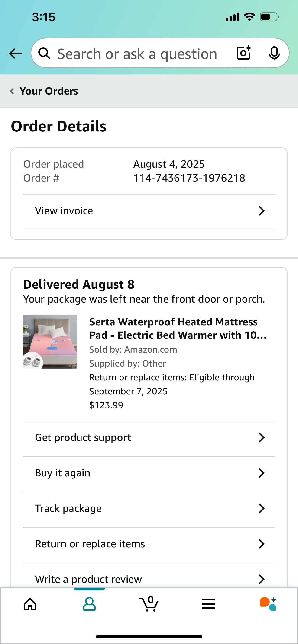Viewport: 298px width, 644px height.
Task: Open camera lens search icon
Action: click(x=244, y=53)
